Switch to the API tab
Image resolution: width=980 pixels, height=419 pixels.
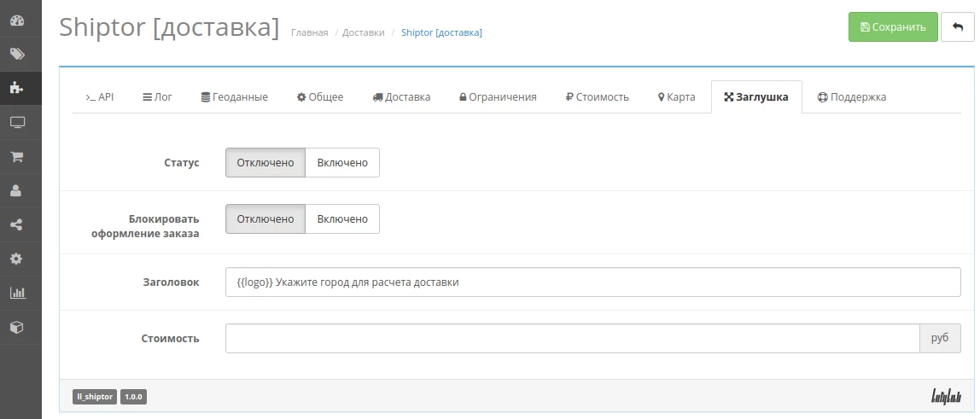(x=100, y=96)
